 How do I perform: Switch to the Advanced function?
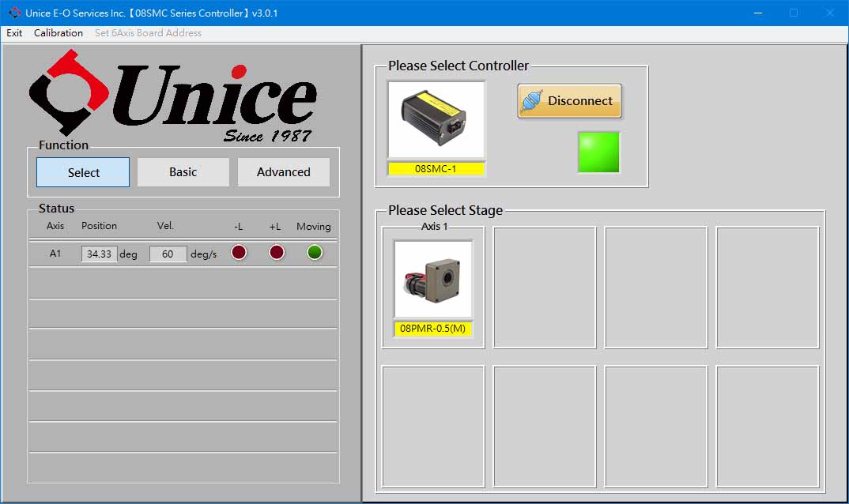coord(284,172)
